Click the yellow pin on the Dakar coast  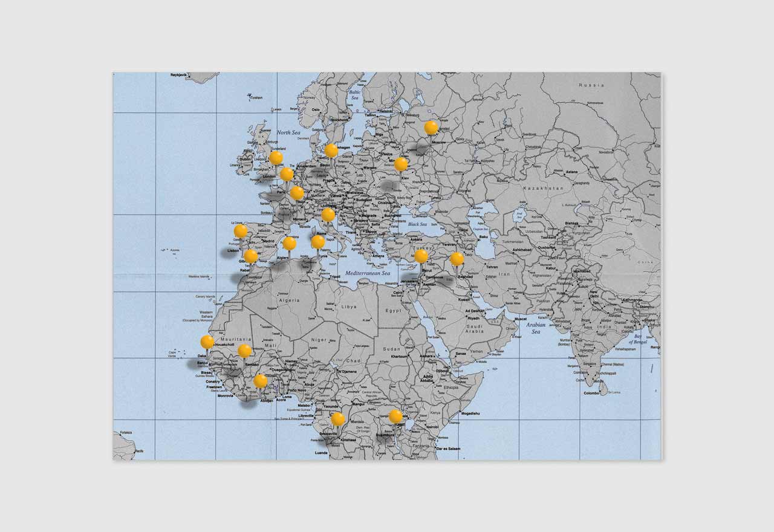(207, 342)
